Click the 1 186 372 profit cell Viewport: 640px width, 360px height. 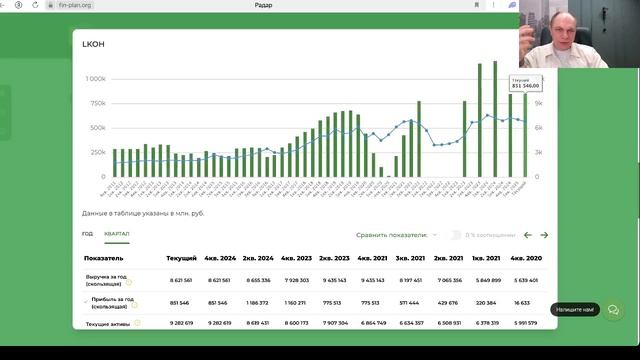(258, 303)
